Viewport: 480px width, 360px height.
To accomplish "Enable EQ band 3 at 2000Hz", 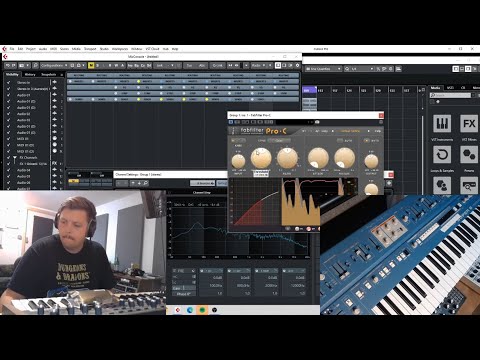I will pos(257,271).
